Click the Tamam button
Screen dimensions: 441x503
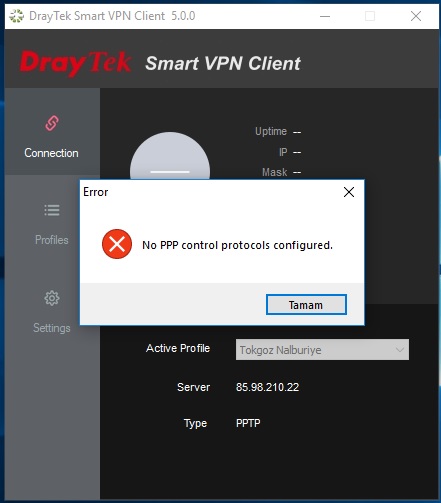pyautogui.click(x=306, y=305)
